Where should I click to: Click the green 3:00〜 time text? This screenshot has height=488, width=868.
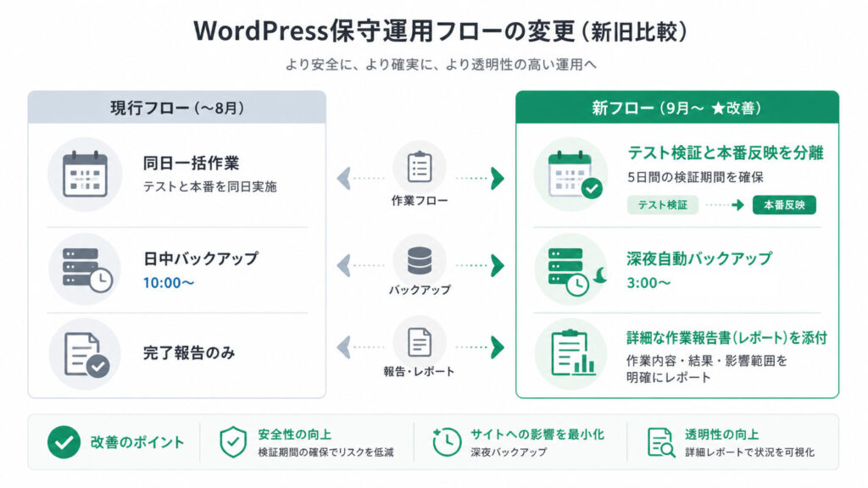coord(648,283)
